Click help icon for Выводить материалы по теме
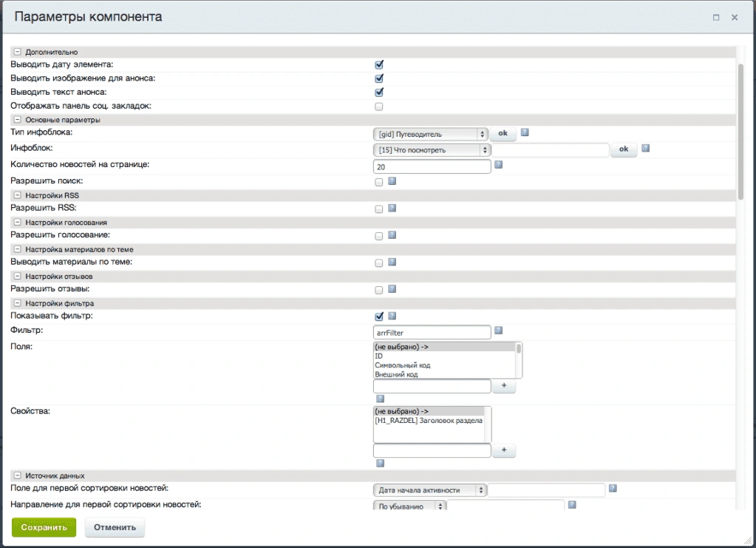 (x=392, y=263)
